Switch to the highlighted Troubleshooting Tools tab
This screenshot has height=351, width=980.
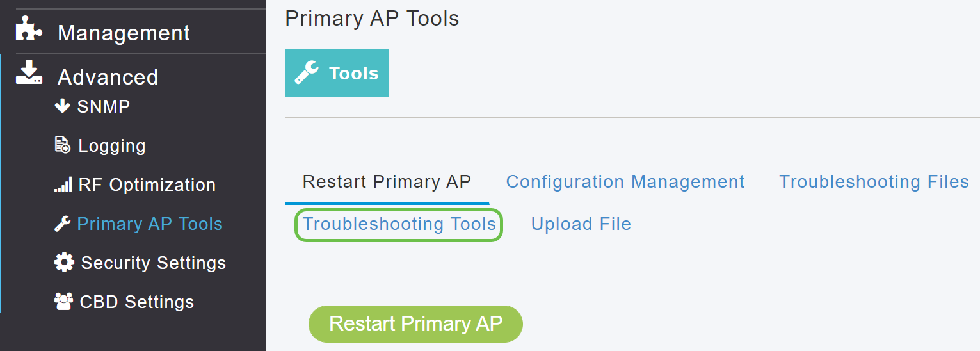[399, 224]
